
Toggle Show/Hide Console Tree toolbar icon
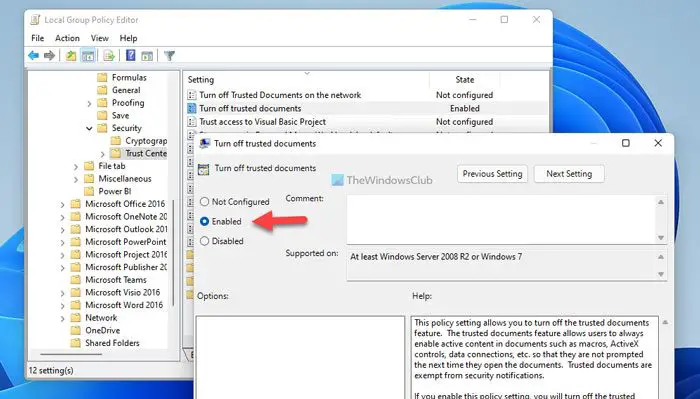[88, 56]
